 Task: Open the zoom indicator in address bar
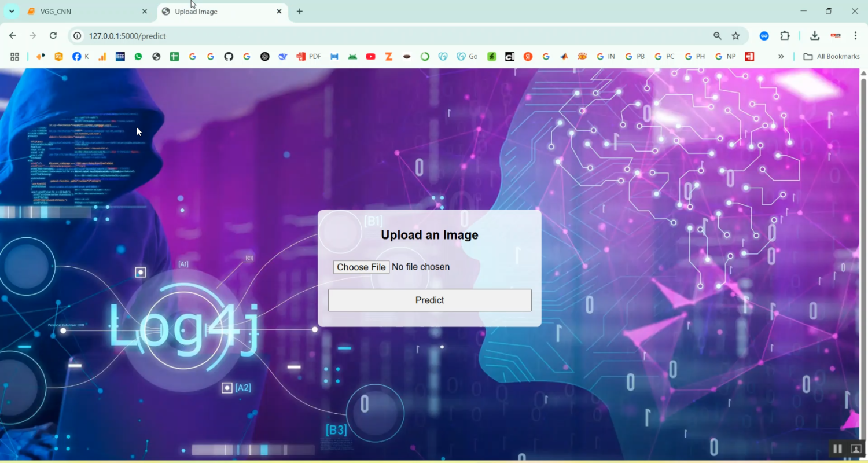point(718,36)
